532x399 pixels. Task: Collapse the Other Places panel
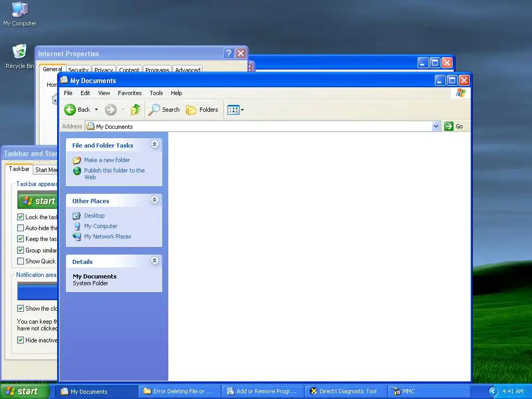click(x=154, y=200)
